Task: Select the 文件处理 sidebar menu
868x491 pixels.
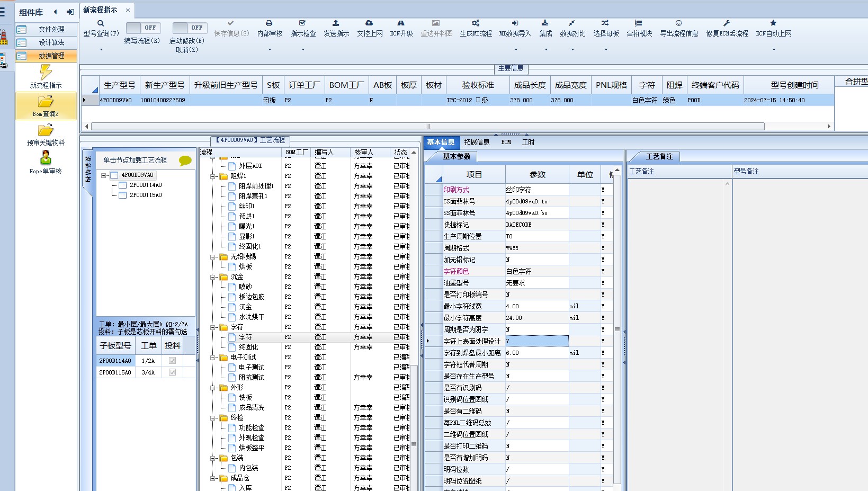Action: [x=46, y=29]
